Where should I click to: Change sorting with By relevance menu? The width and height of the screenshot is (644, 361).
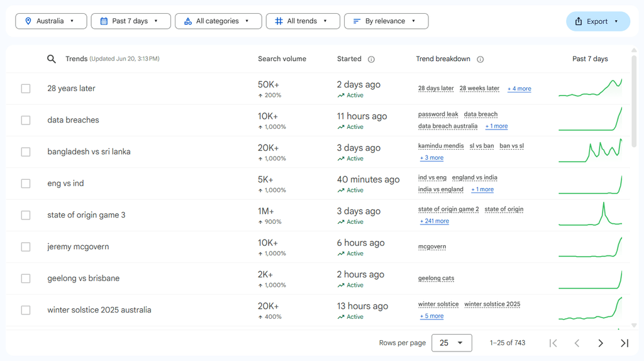(x=386, y=21)
